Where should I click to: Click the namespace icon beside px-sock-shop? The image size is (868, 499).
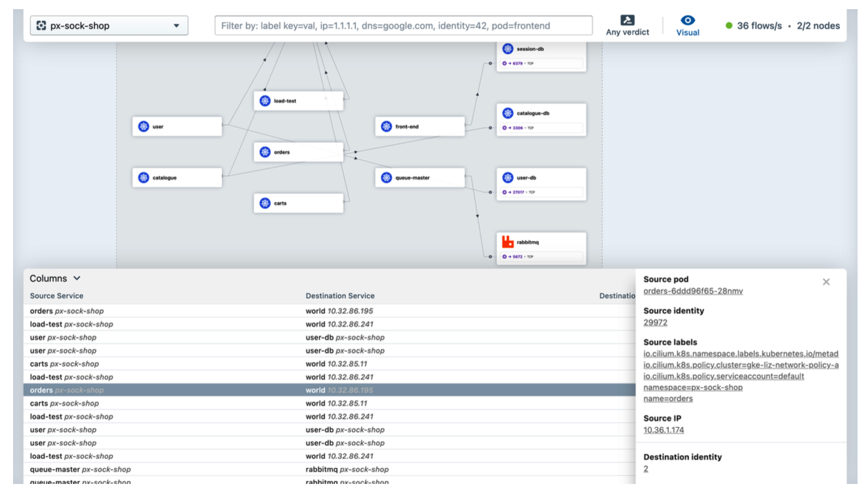point(41,26)
